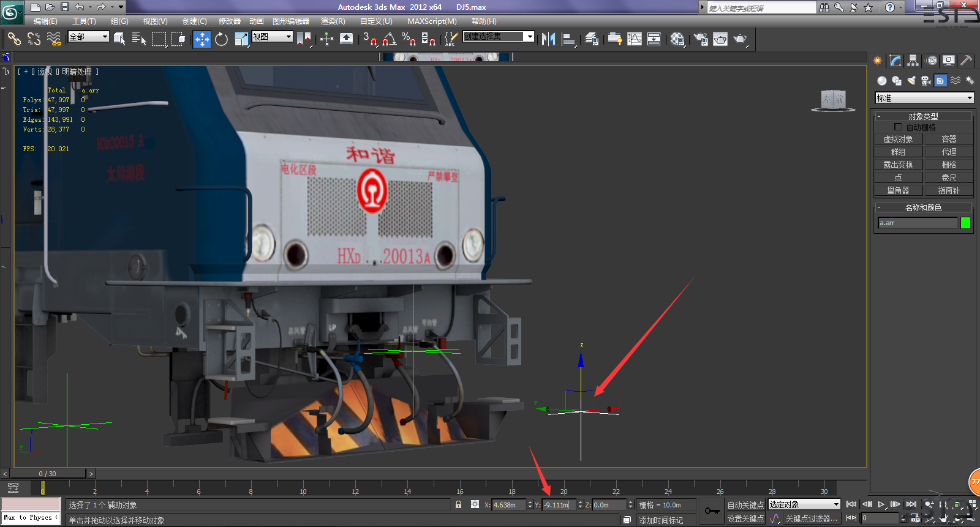Open the Schematic View

[654, 39]
